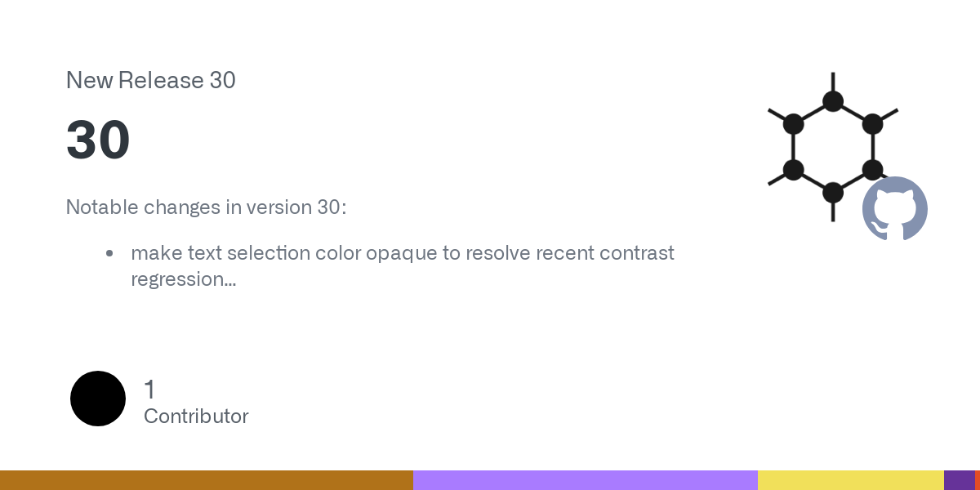Click the "New Release 30" label

[151, 80]
